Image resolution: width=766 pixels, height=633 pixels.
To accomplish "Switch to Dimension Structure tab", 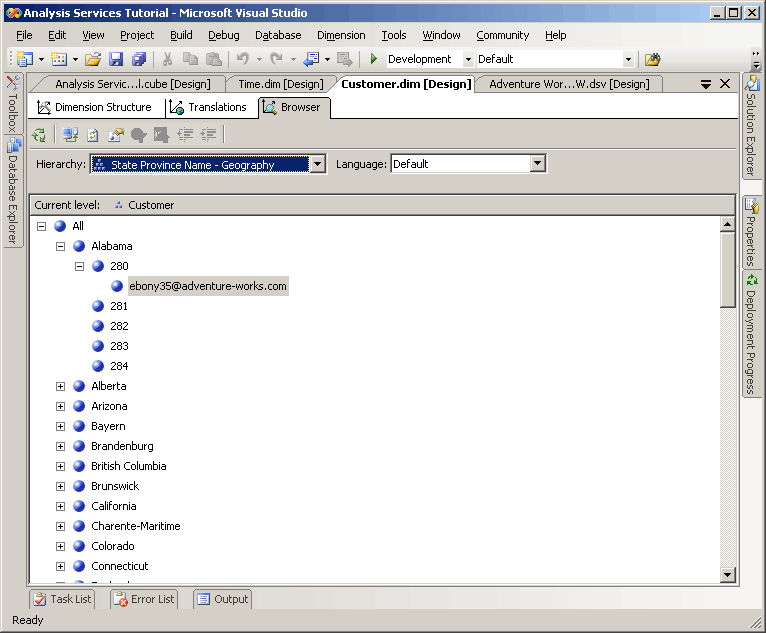I will (x=94, y=107).
